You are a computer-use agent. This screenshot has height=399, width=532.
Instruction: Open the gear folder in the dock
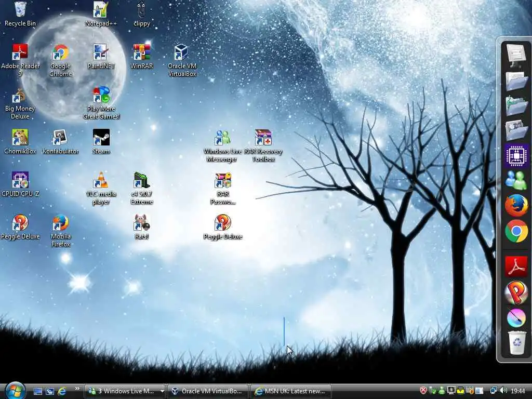[x=516, y=129]
